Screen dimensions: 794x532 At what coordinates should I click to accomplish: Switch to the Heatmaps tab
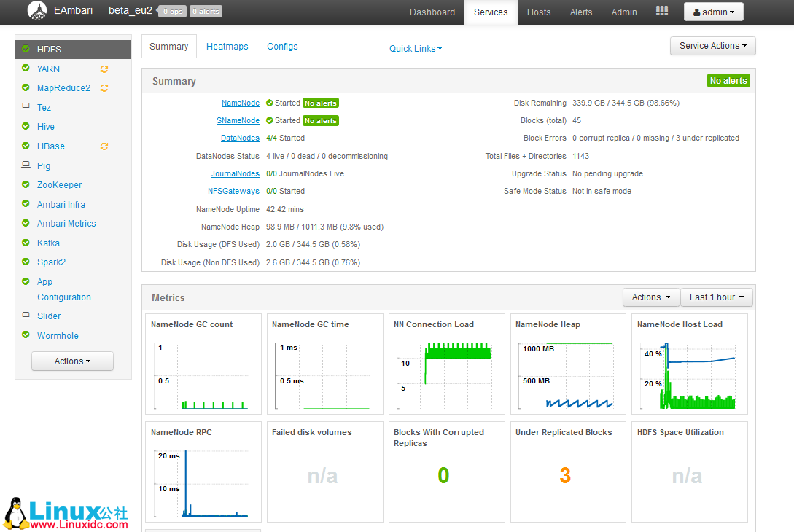pyautogui.click(x=227, y=47)
